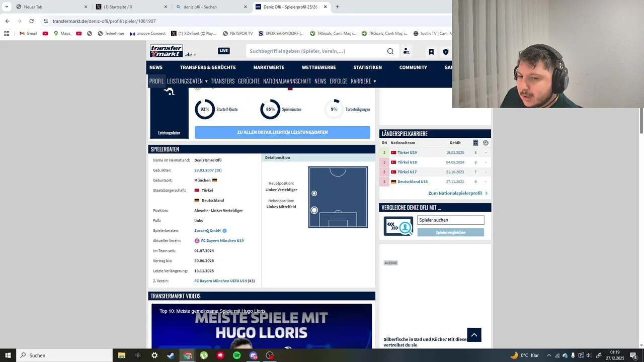Open Settings gear in the taskbar

coord(154,355)
